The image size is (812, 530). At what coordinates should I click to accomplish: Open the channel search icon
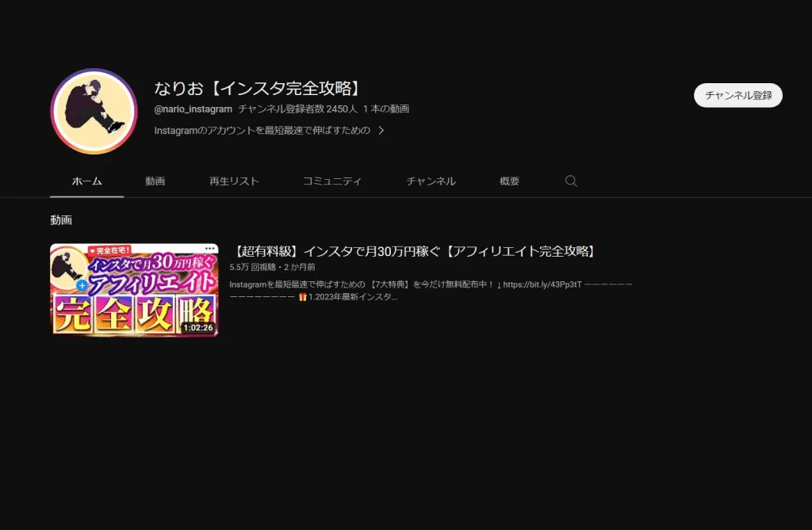pyautogui.click(x=571, y=181)
